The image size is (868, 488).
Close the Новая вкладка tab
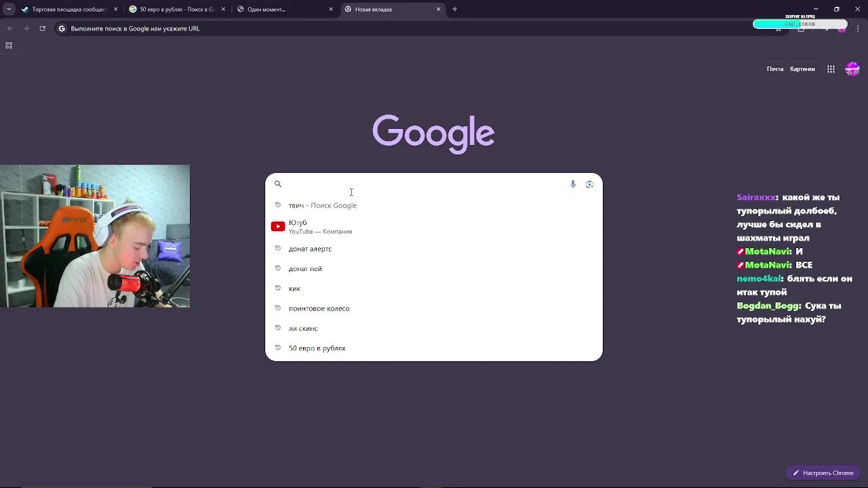coord(439,9)
